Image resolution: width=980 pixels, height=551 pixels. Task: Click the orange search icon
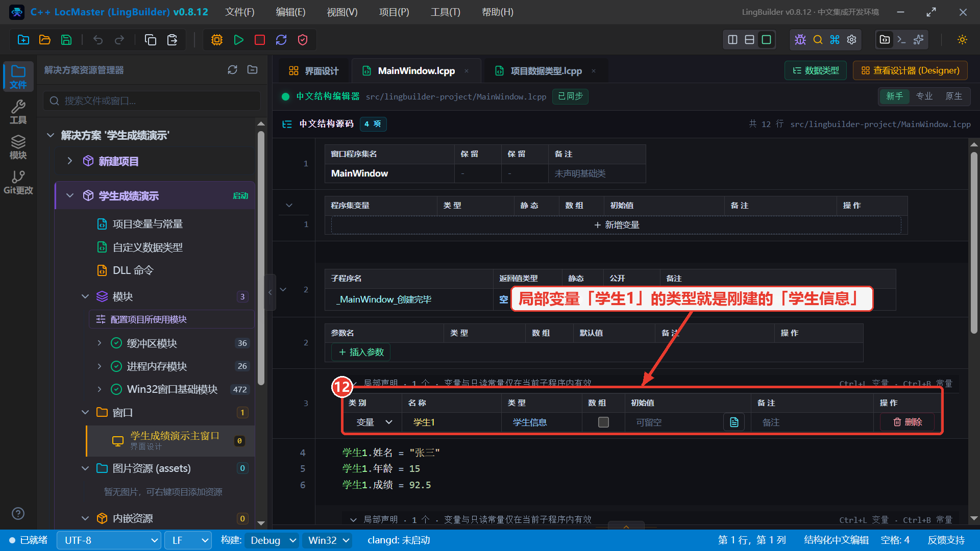818,40
